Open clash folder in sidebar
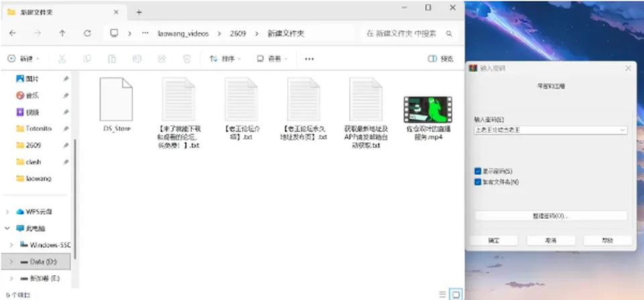The width and height of the screenshot is (644, 300). tap(28, 162)
